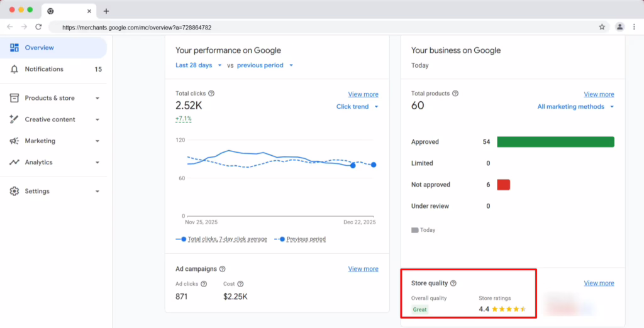Image resolution: width=644 pixels, height=328 pixels.
Task: Click the 60 total products value
Action: coord(418,106)
